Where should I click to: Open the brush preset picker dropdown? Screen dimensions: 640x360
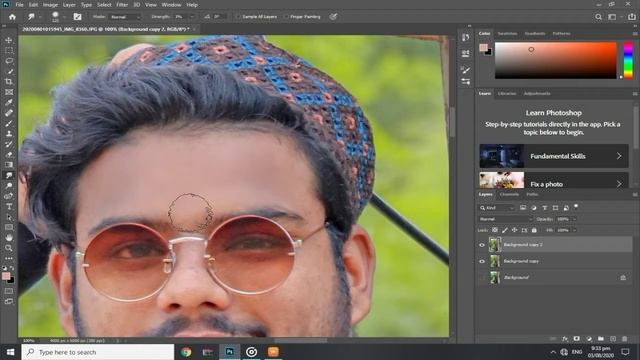64,17
